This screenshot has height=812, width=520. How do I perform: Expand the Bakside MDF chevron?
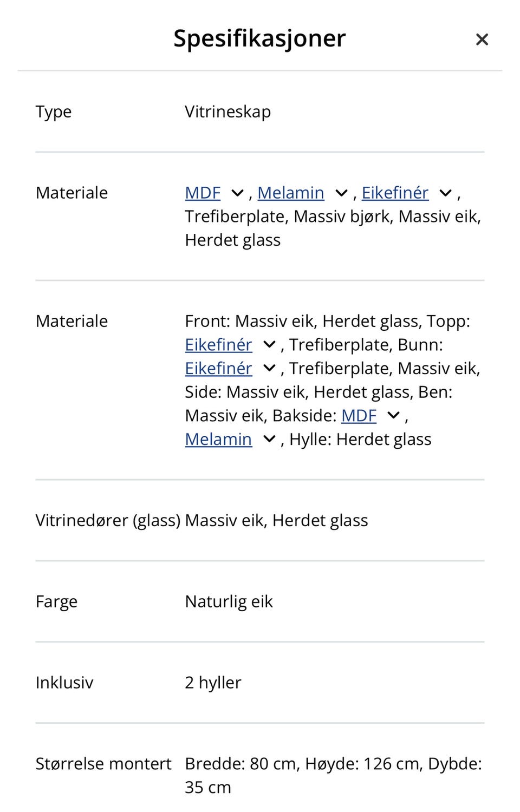[x=393, y=416]
